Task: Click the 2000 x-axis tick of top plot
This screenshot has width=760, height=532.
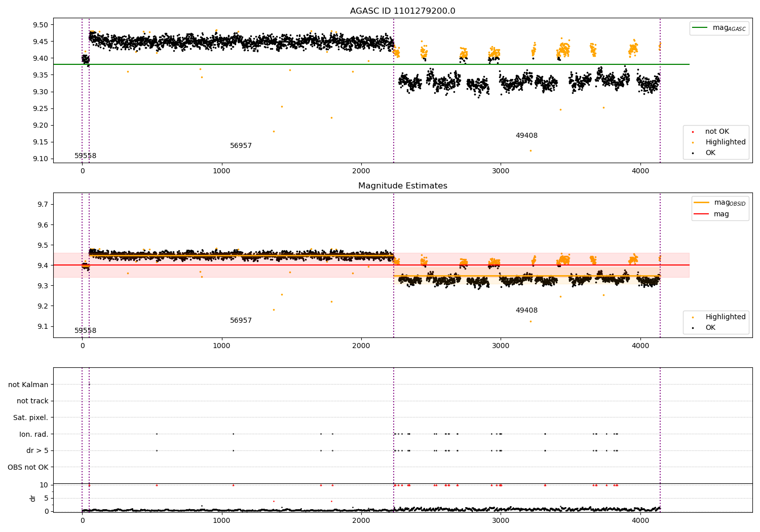Action: [x=361, y=171]
